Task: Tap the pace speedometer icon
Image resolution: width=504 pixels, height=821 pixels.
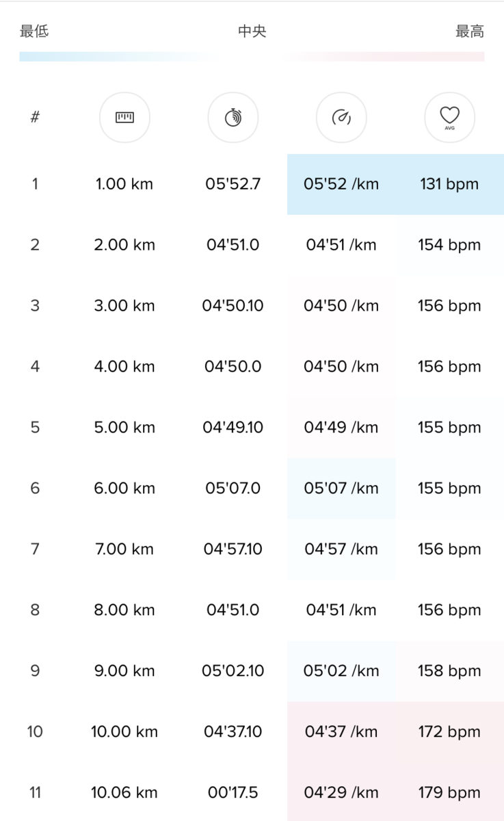Action: tap(341, 118)
